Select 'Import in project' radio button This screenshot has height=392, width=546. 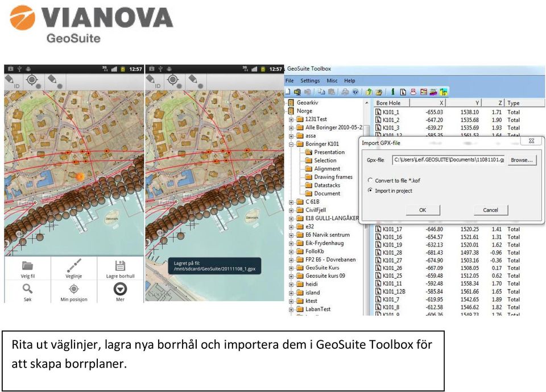(370, 190)
